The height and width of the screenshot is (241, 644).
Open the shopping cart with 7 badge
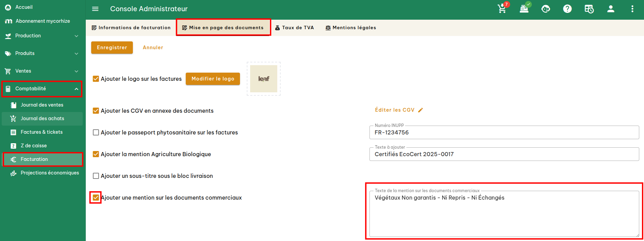click(x=502, y=8)
